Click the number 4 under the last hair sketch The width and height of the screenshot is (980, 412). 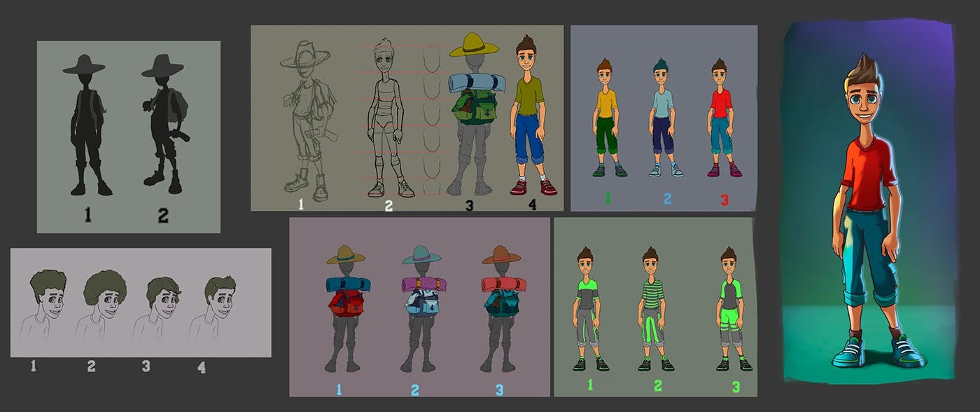point(202,367)
